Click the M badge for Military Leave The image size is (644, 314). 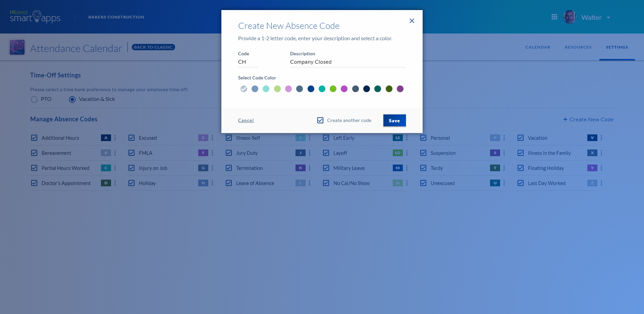pos(398,168)
